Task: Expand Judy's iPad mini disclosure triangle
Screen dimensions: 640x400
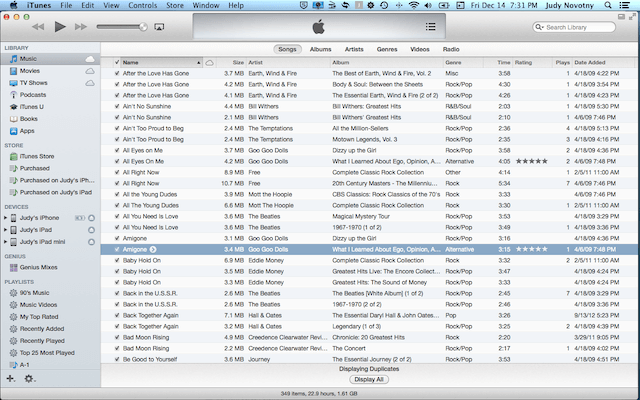Action: click(5, 242)
